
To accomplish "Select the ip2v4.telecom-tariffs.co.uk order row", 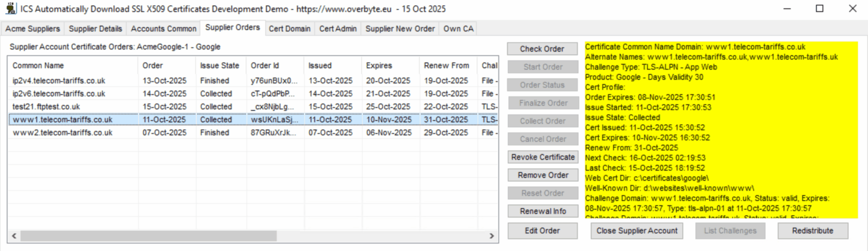I will pos(59,81).
